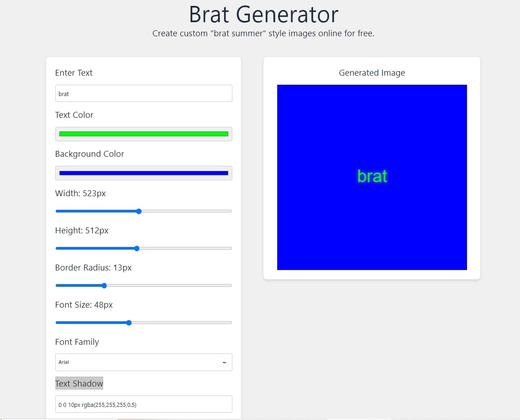Image resolution: width=520 pixels, height=420 pixels.
Task: Click the Border Radius slider handle
Action: [x=104, y=285]
